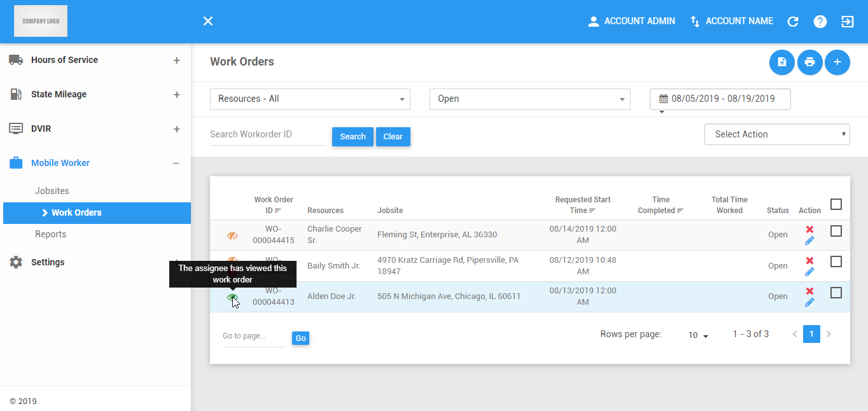
Task: Open help question mark icon
Action: (820, 21)
